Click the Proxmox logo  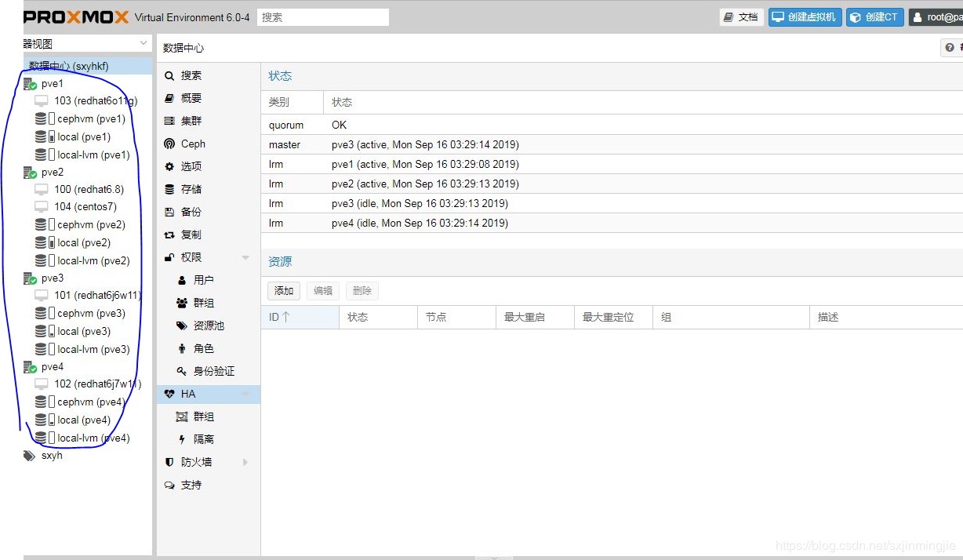77,17
